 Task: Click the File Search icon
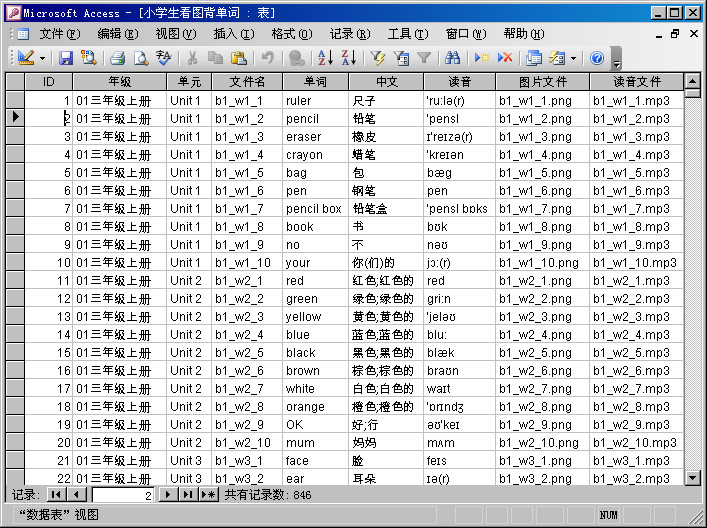pos(88,58)
